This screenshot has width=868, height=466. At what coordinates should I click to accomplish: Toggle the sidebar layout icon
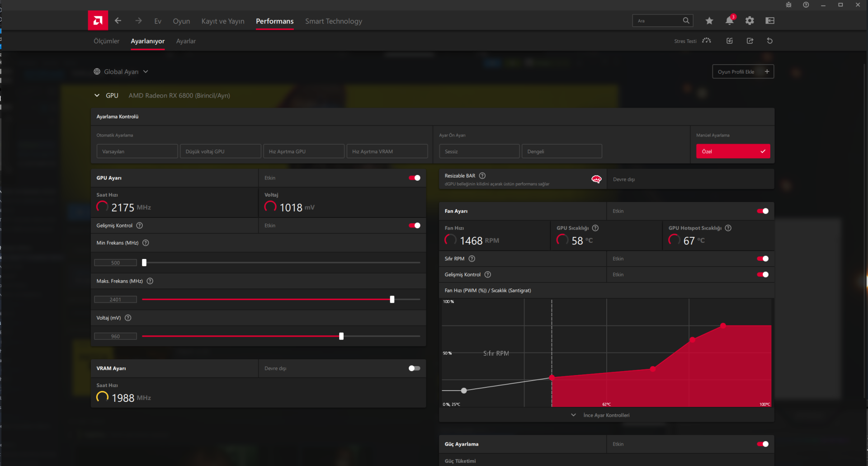click(770, 21)
